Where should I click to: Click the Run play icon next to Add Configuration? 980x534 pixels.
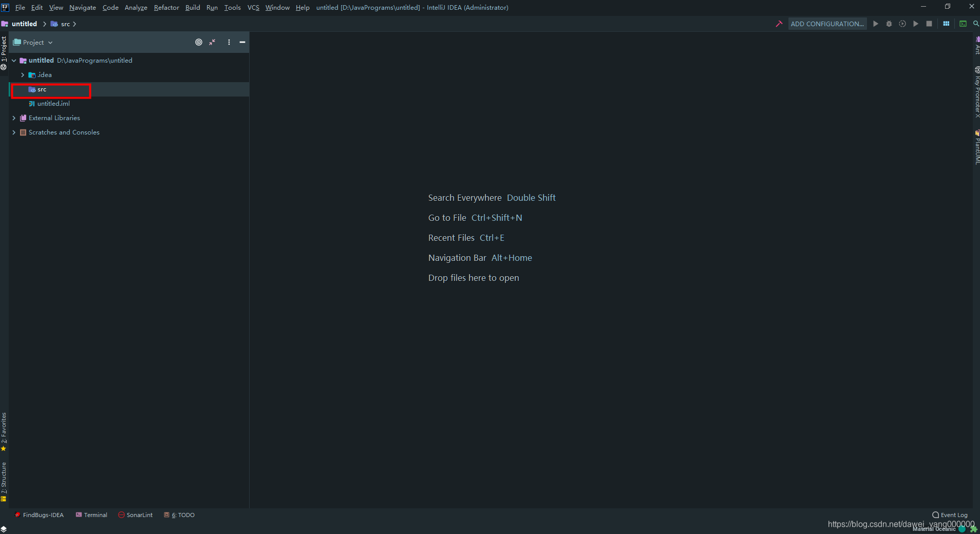click(x=876, y=24)
